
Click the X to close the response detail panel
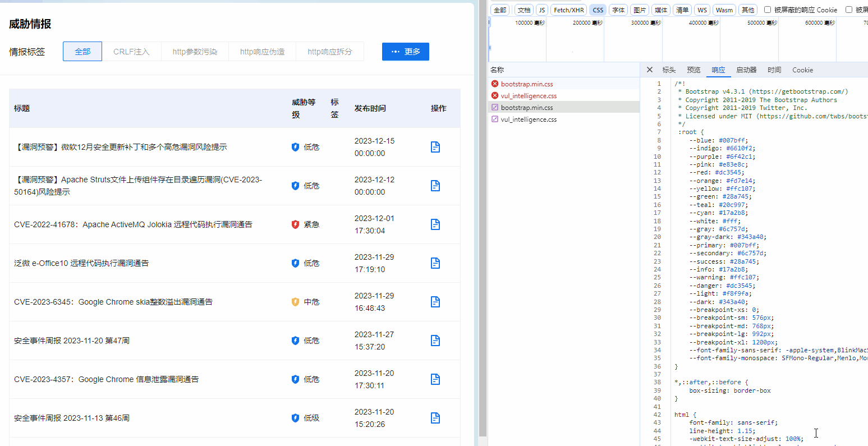649,70
